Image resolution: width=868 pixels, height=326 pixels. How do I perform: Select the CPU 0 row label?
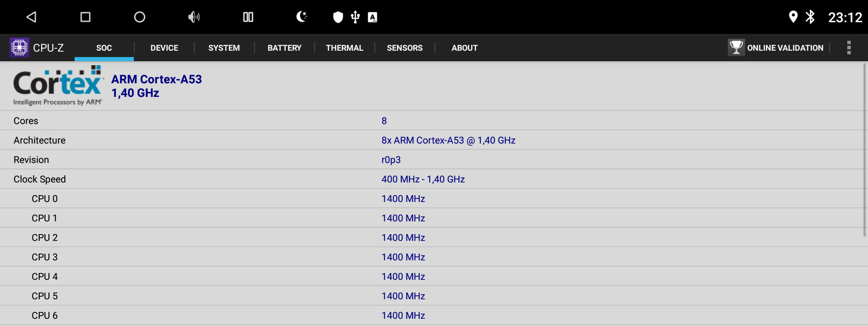click(x=45, y=199)
